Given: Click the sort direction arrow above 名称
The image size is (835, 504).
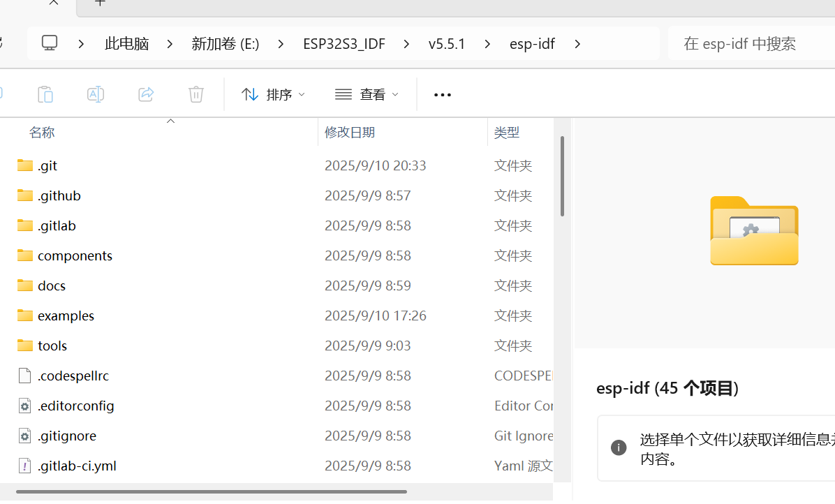Looking at the screenshot, I should [170, 121].
